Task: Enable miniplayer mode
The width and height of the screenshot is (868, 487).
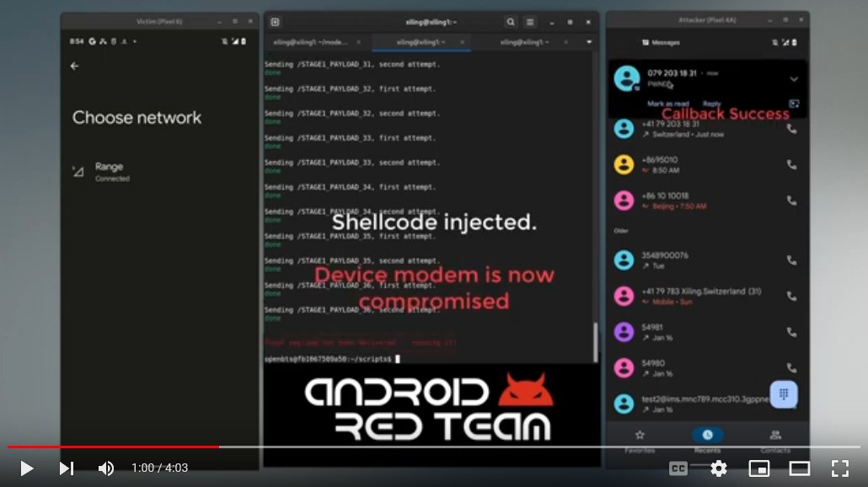Action: pyautogui.click(x=759, y=468)
